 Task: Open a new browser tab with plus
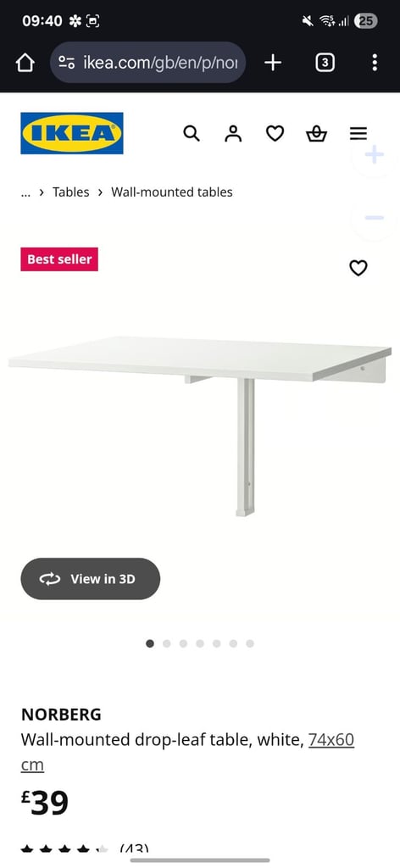273,63
